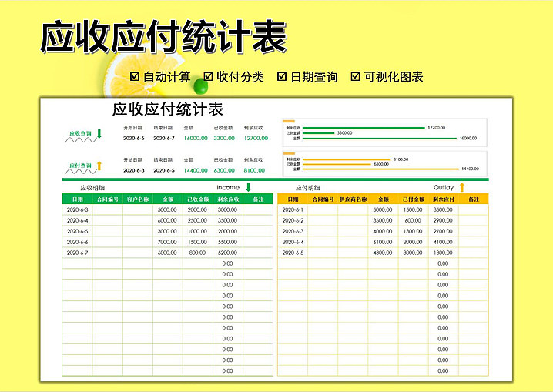Click the spreadsheet title 应收应付统计表 inside sheet
The height and width of the screenshot is (392, 553).
(168, 109)
